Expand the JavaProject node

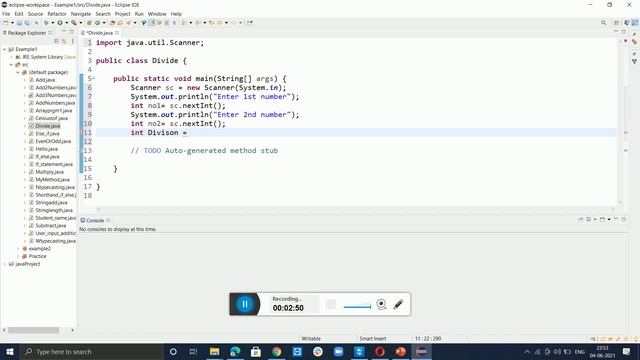click(x=5, y=264)
